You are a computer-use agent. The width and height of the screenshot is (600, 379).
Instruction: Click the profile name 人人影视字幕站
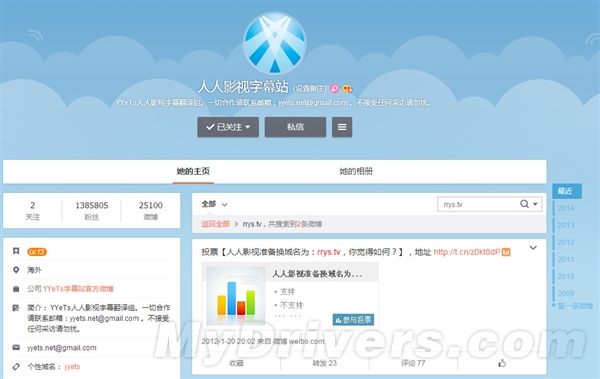(243, 87)
